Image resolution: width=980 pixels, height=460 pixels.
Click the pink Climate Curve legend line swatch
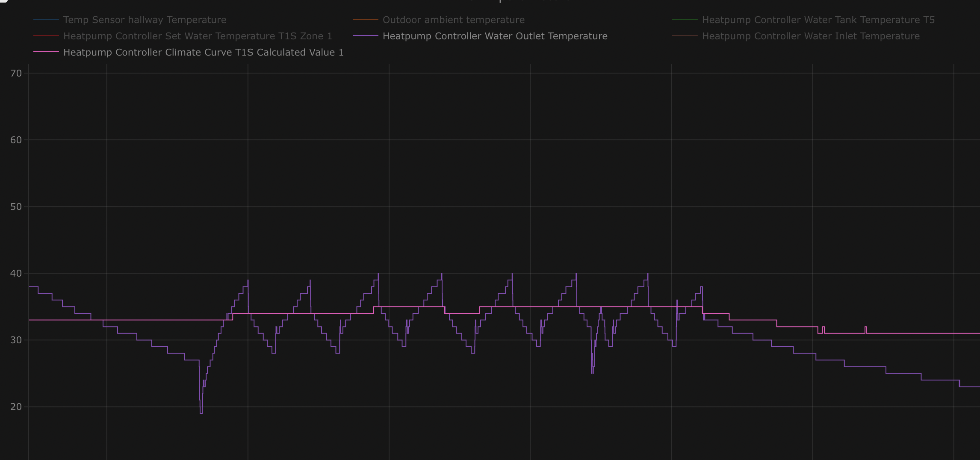pyautogui.click(x=46, y=52)
